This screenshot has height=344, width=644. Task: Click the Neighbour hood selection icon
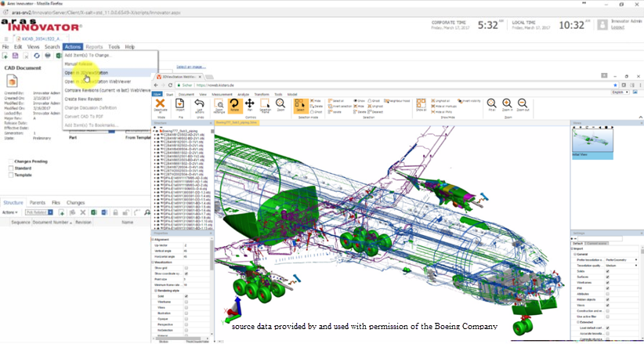pyautogui.click(x=397, y=101)
